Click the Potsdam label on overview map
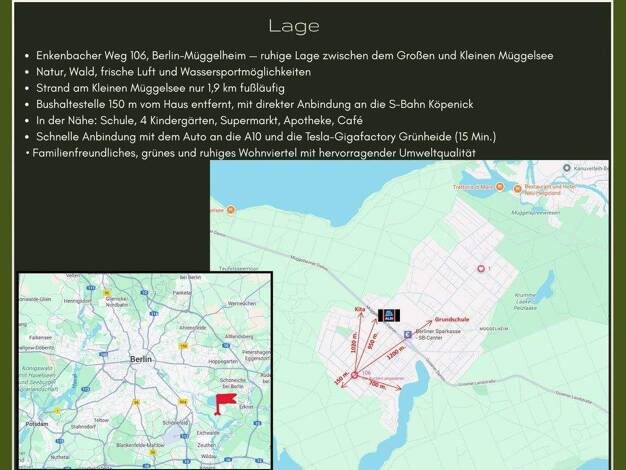 click(x=36, y=423)
